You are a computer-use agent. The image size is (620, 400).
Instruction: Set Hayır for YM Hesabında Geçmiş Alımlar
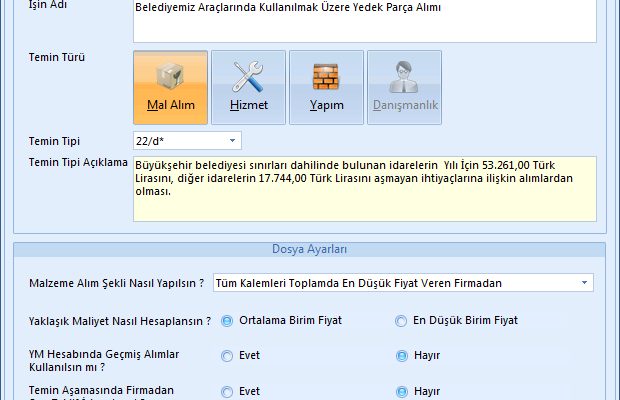(x=403, y=355)
